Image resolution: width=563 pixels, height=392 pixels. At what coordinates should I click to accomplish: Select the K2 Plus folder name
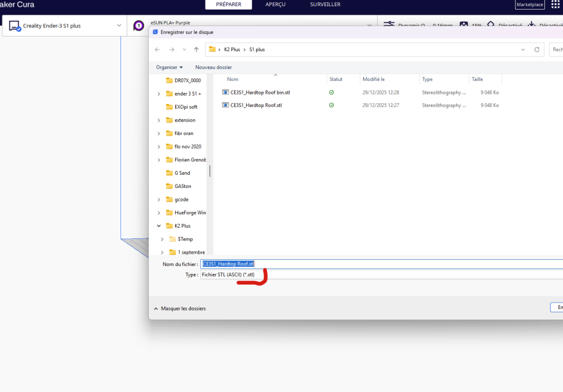(182, 226)
